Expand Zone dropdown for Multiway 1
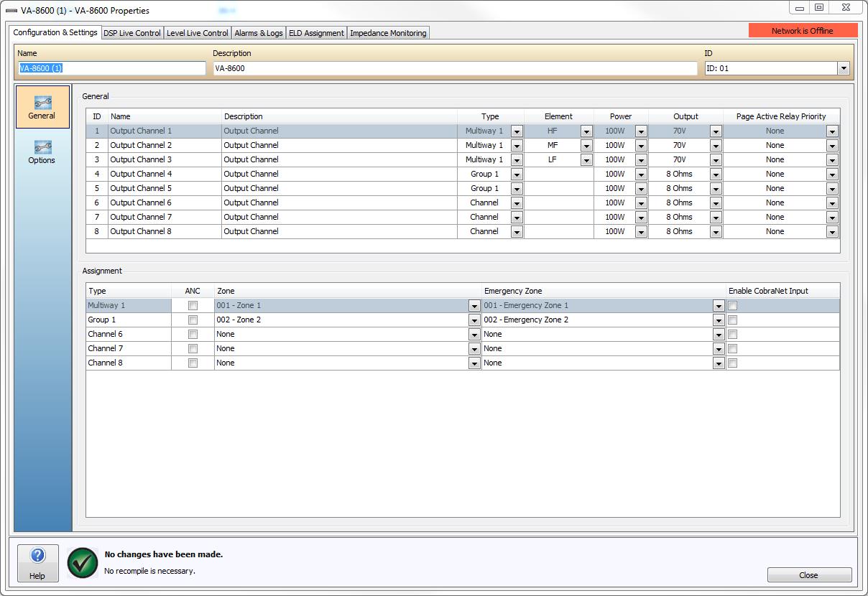Image resolution: width=868 pixels, height=596 pixels. 474,306
